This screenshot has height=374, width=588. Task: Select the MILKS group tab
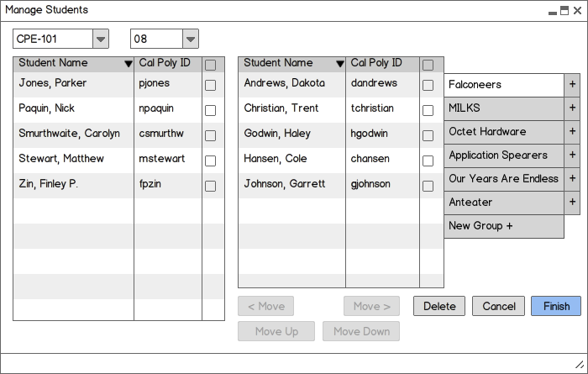pos(504,108)
